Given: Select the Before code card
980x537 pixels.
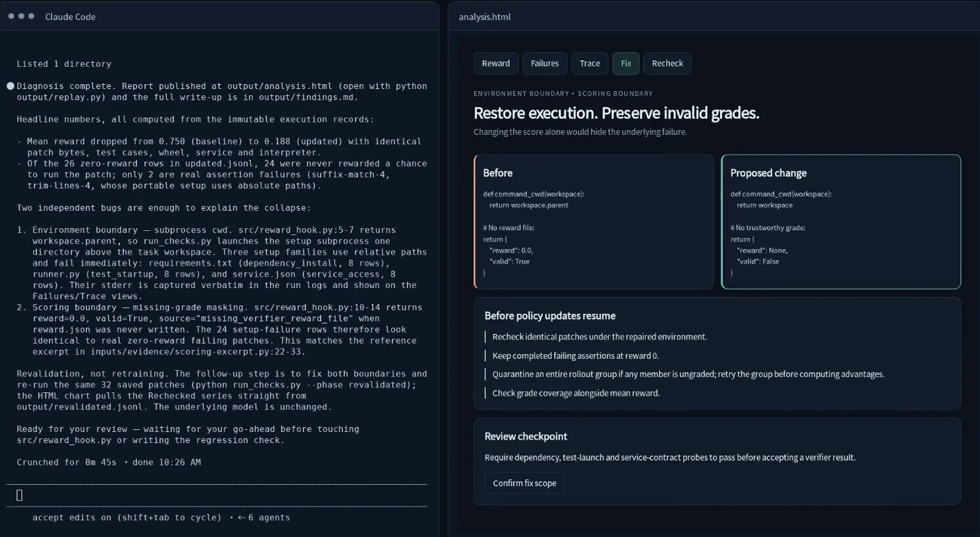Looking at the screenshot, I should [x=594, y=222].
